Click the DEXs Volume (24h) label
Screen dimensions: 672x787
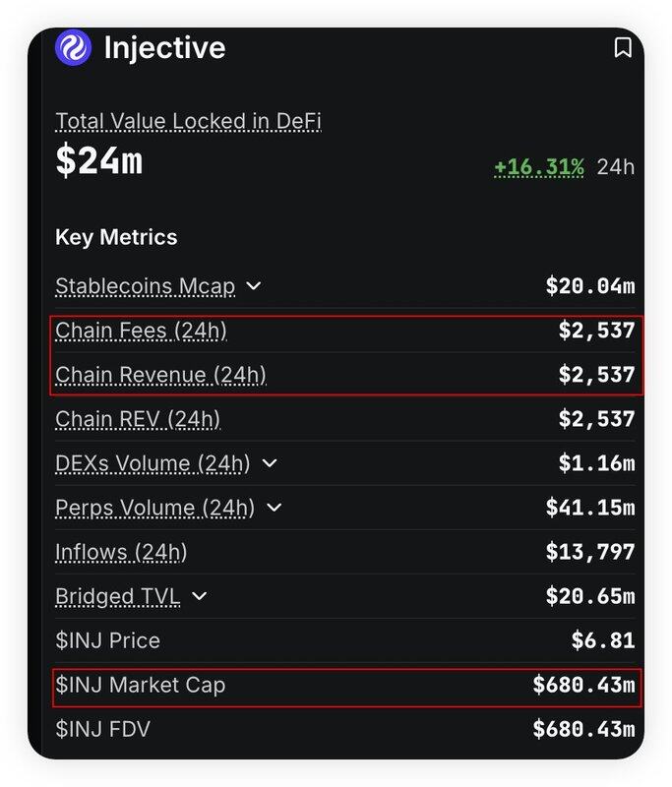(x=153, y=463)
